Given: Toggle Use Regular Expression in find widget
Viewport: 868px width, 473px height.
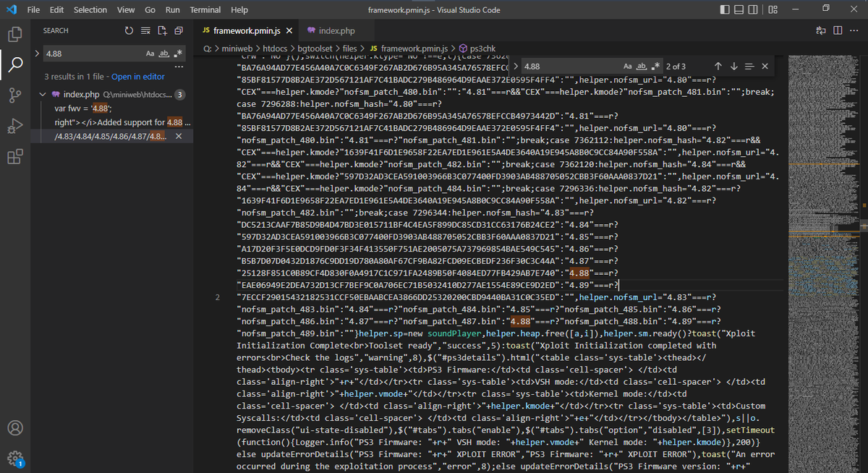Looking at the screenshot, I should click(x=655, y=67).
